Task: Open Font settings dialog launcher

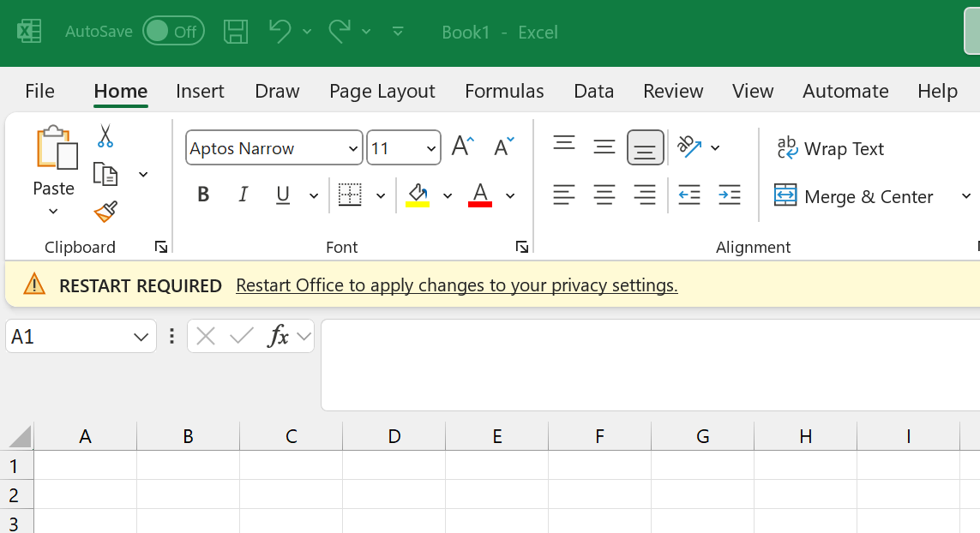Action: [522, 248]
